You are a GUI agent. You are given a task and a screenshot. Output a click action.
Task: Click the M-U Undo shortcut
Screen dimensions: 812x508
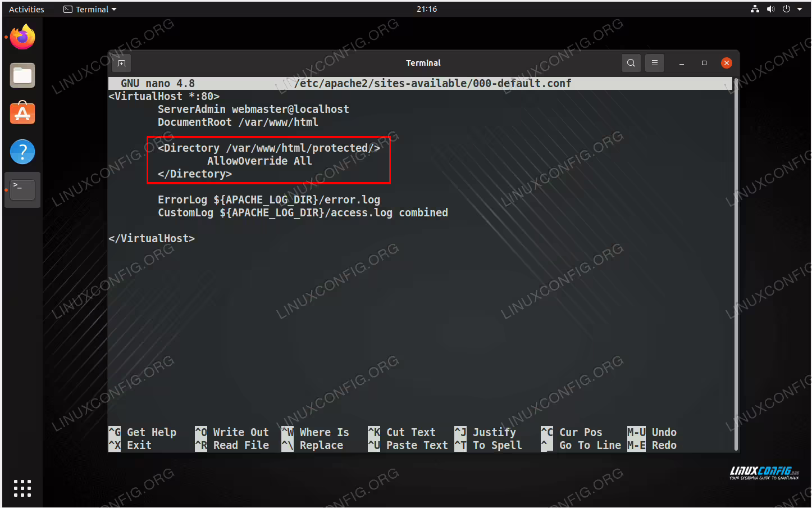coord(652,432)
